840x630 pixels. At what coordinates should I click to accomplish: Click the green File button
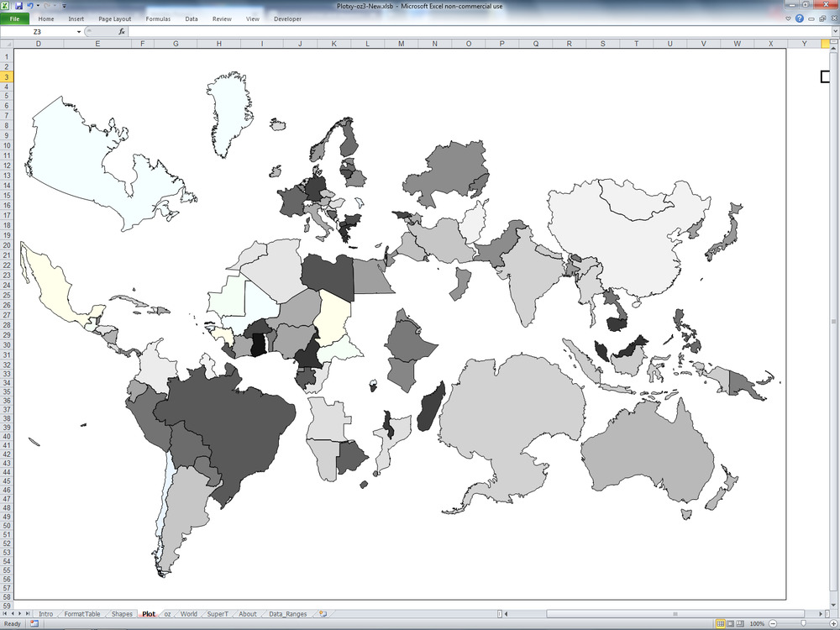16,18
